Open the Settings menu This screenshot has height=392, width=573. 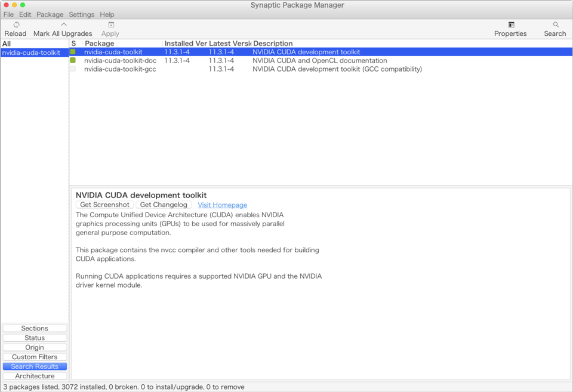click(x=81, y=14)
